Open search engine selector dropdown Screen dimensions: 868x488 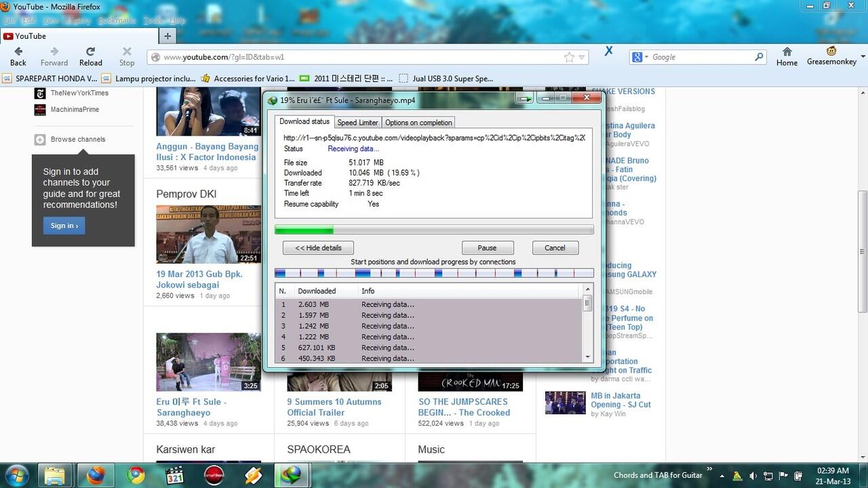point(647,58)
